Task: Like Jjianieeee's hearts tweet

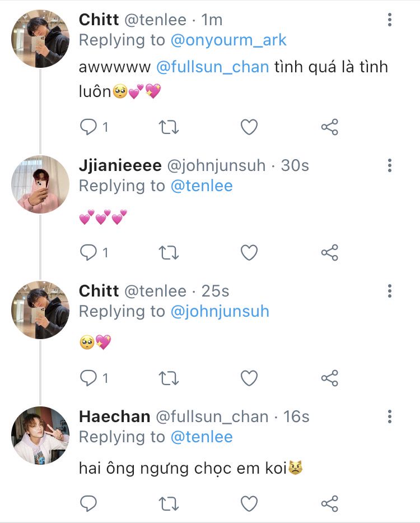Action: pos(249,253)
